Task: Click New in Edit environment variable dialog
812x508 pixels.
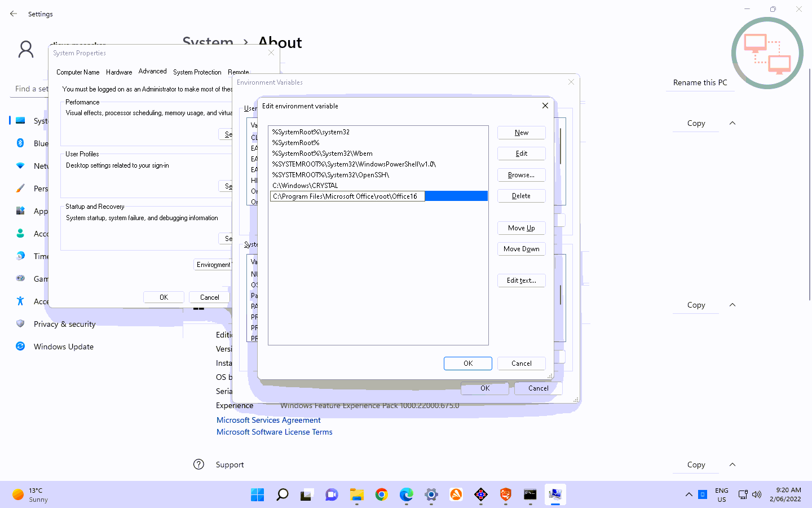Action: (521, 133)
